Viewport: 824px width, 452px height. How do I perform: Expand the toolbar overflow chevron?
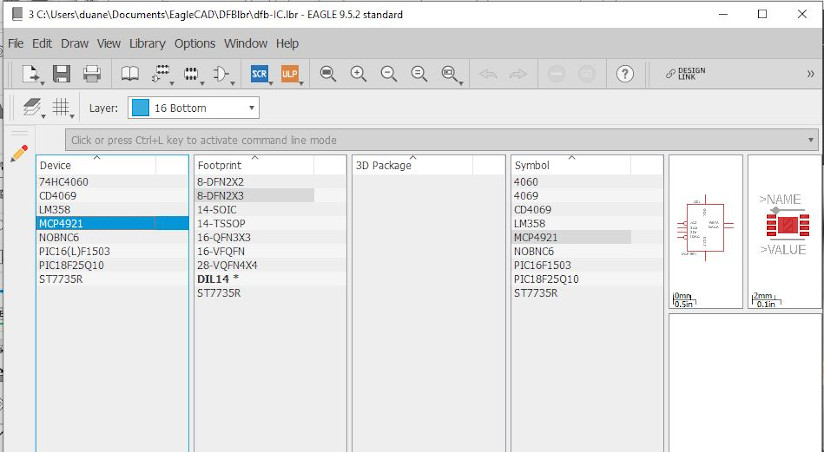click(810, 74)
